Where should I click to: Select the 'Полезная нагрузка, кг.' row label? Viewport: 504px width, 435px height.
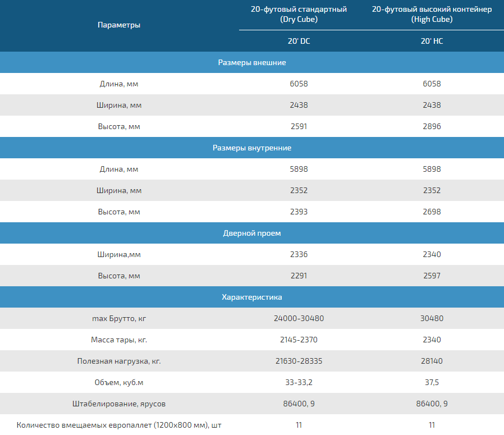pos(119,361)
